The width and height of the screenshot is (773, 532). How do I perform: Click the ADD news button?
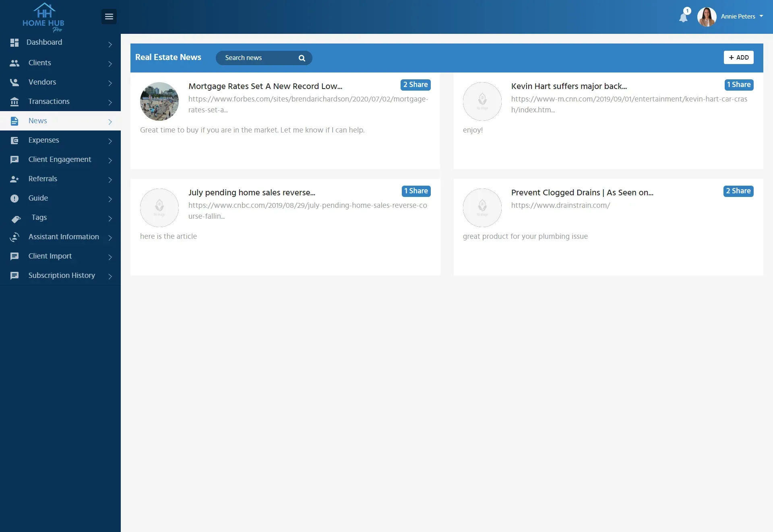pyautogui.click(x=738, y=58)
